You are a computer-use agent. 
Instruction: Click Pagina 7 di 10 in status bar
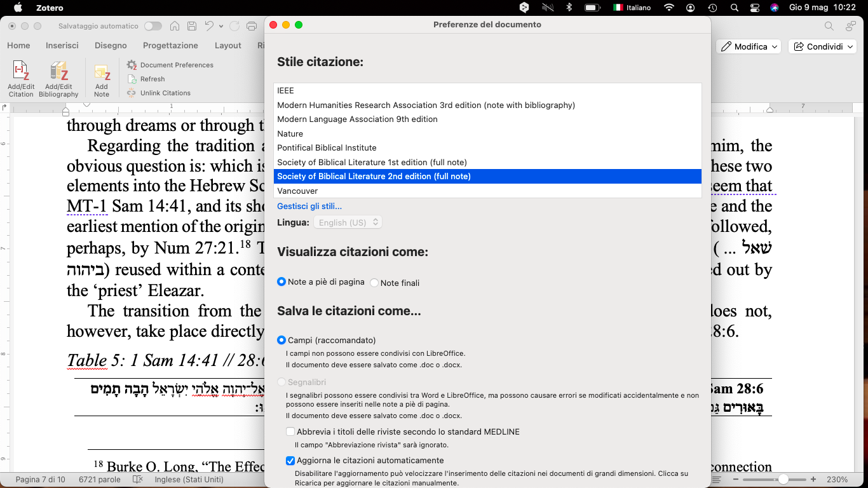41,480
